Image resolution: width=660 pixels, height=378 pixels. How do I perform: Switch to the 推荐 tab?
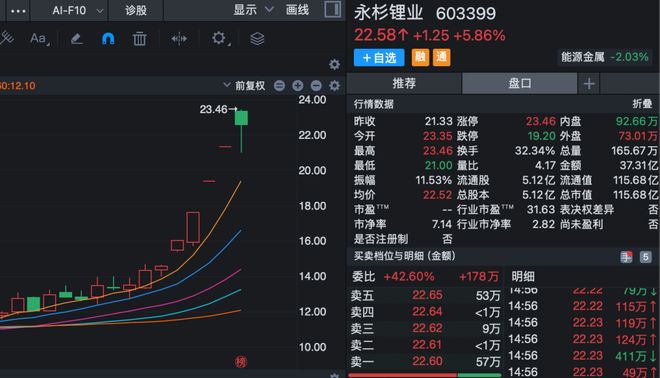(404, 83)
